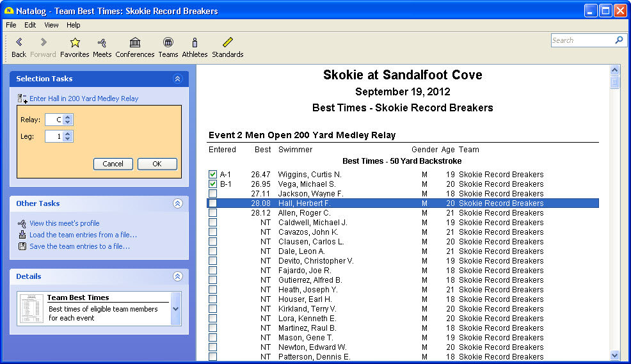Click View this meet's profile link
This screenshot has height=364, width=631.
click(64, 223)
